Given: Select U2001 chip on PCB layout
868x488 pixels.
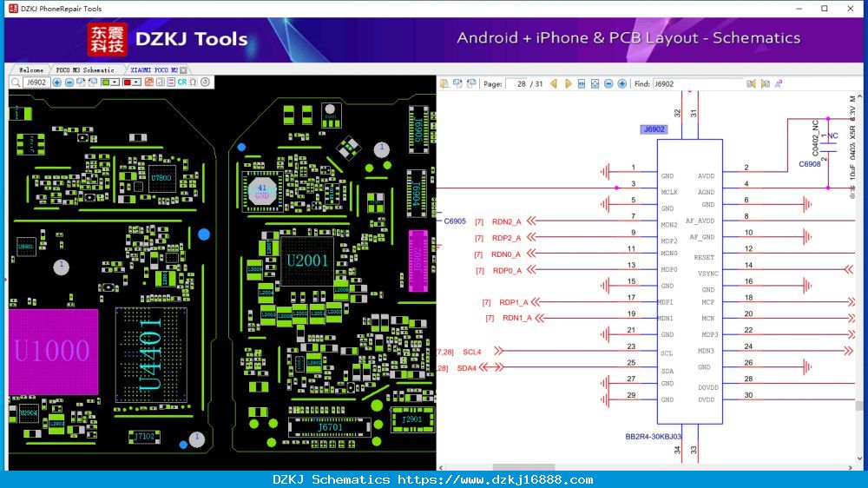Looking at the screenshot, I should 307,260.
